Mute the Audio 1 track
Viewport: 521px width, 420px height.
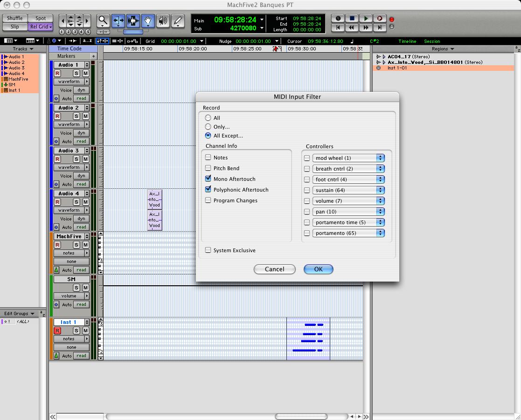click(85, 73)
